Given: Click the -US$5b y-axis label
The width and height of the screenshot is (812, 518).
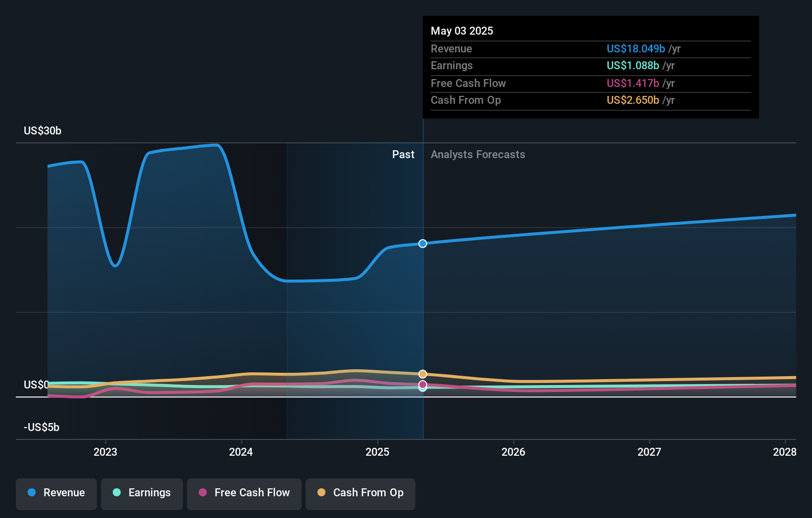Looking at the screenshot, I should click(42, 427).
